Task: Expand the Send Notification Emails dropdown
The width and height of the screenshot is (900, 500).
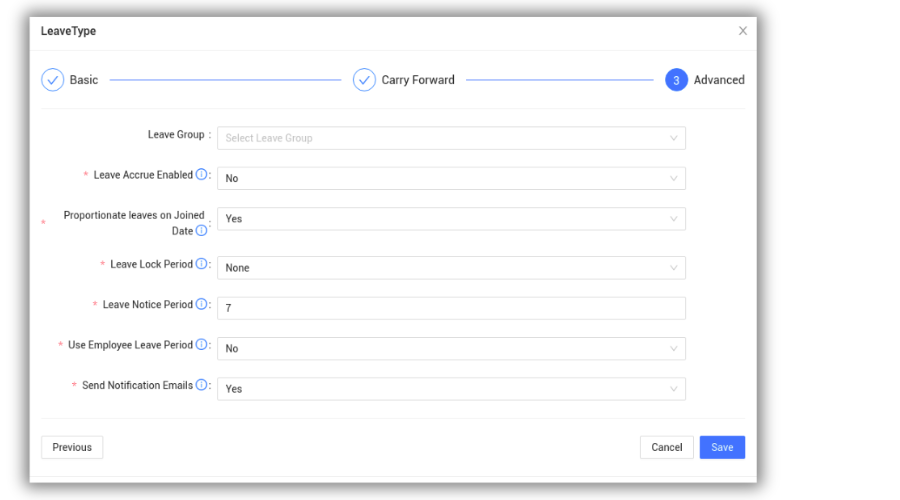Action: [x=451, y=389]
